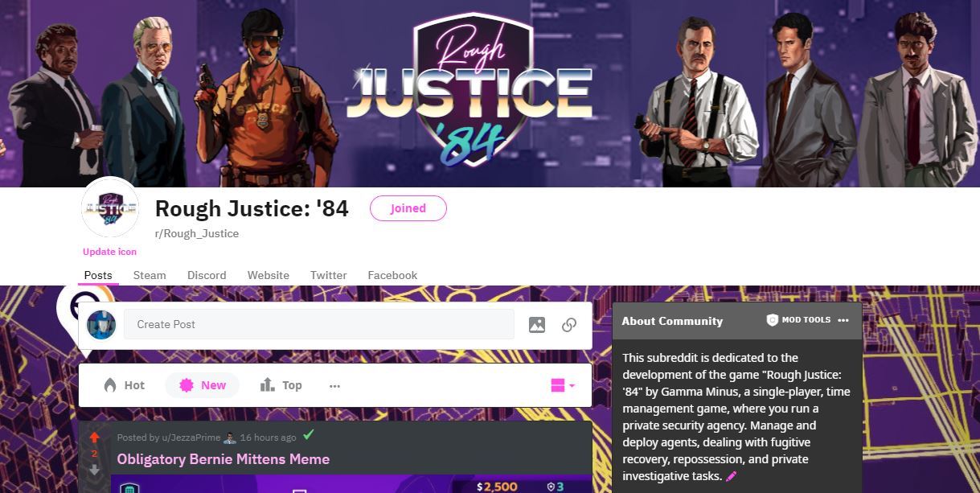Click the image upload icon in Create Post

tap(537, 325)
